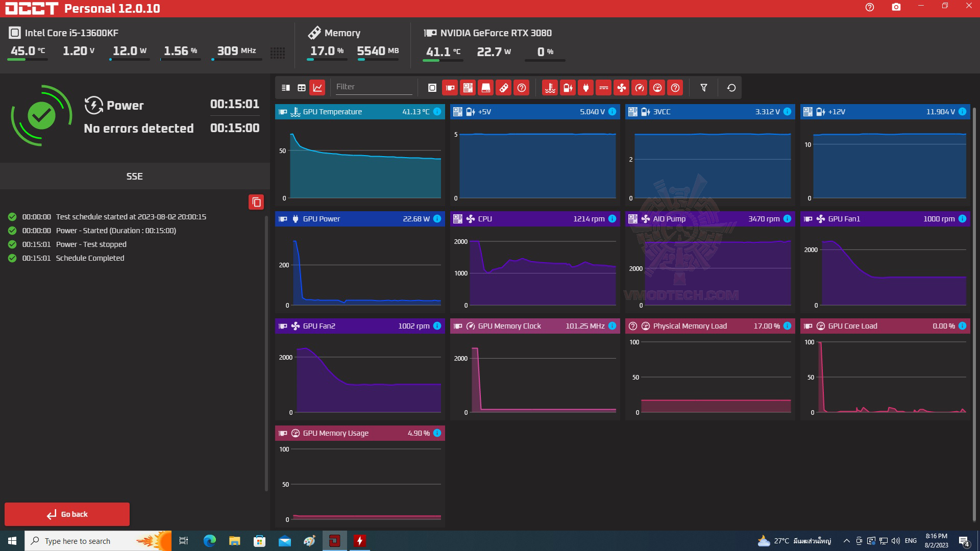Viewport: 980px width, 551px height.
Task: Switch to graph view mode
Action: pos(317,88)
